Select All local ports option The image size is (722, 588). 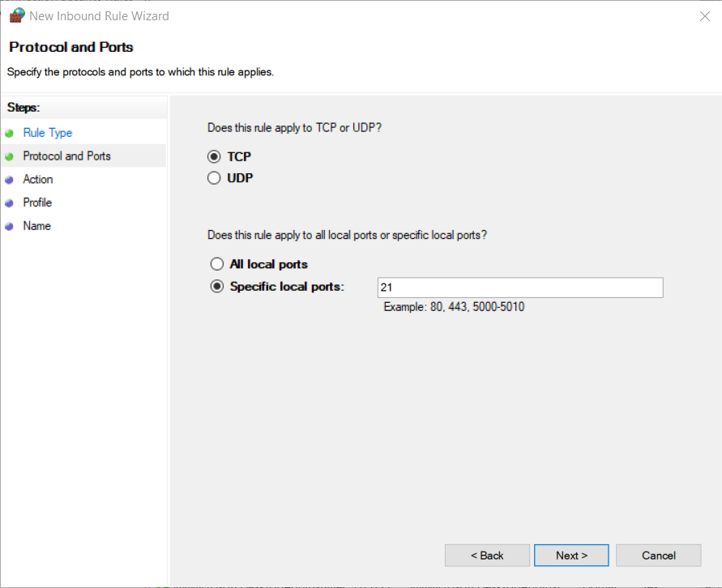pos(216,264)
